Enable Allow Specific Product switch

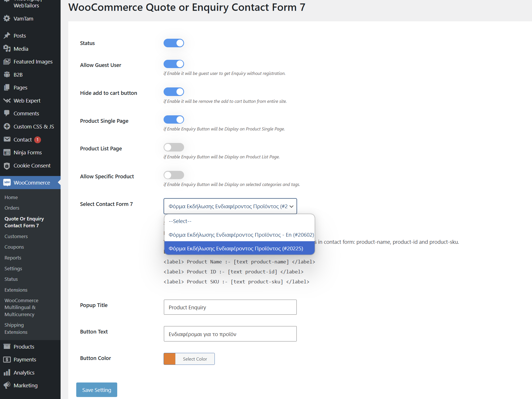(174, 175)
